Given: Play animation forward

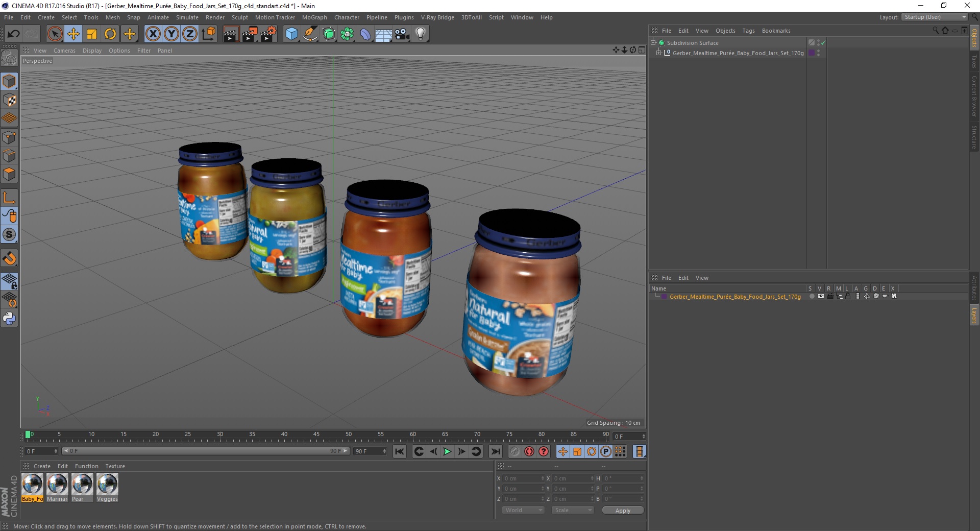Looking at the screenshot, I should tap(447, 451).
